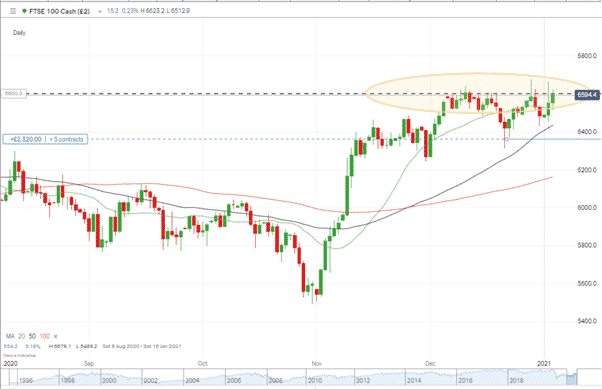Click the 554.2 range change value
602x389 pixels.
[11, 346]
